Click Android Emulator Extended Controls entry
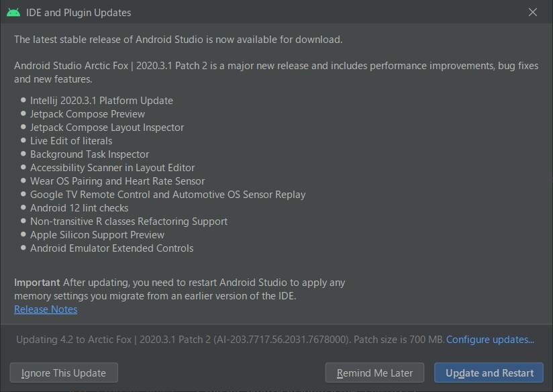553x392 pixels. 112,248
